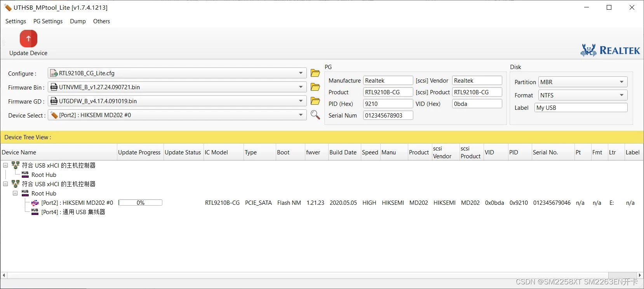Collapse the first USB xHCI controller node

pos(5,165)
